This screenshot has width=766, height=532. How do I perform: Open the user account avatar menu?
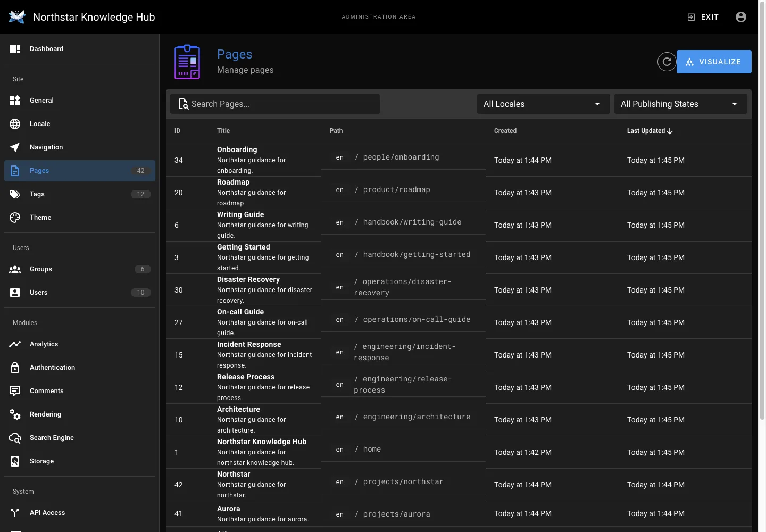[741, 17]
